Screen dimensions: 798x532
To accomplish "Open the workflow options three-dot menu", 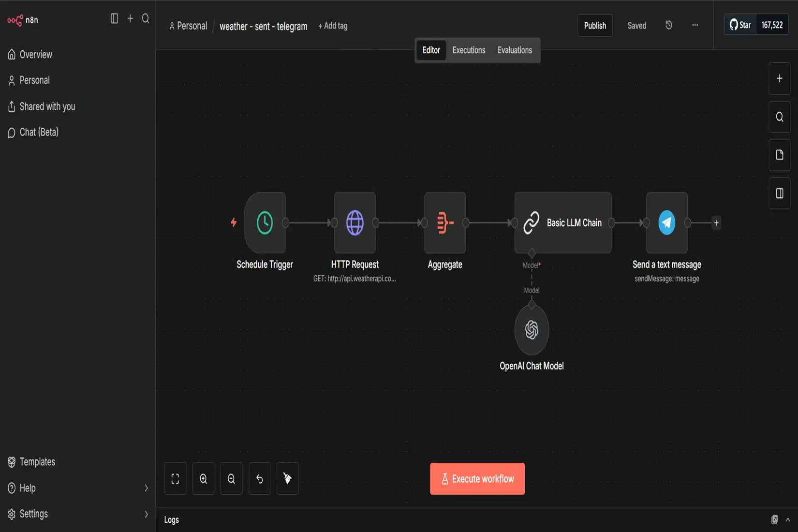I will tap(695, 25).
